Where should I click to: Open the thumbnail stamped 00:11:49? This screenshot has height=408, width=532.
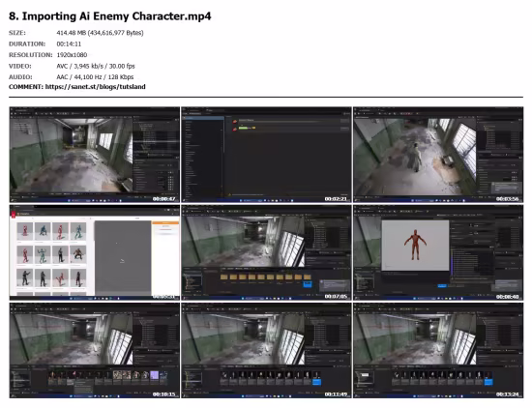point(266,351)
